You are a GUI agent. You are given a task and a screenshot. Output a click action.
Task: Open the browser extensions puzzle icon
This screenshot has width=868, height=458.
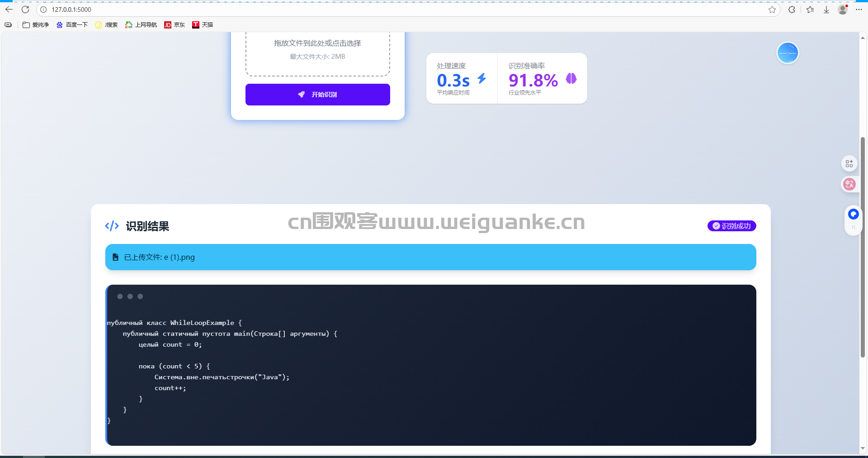point(792,10)
